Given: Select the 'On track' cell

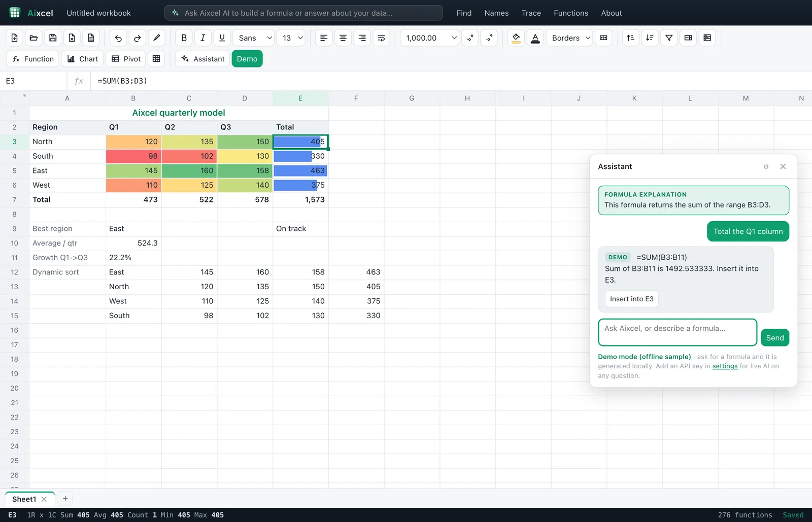Looking at the screenshot, I should tap(300, 229).
